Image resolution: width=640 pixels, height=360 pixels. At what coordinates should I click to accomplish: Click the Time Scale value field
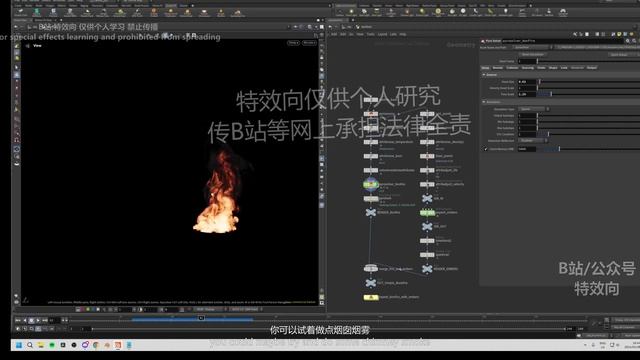coord(527,94)
